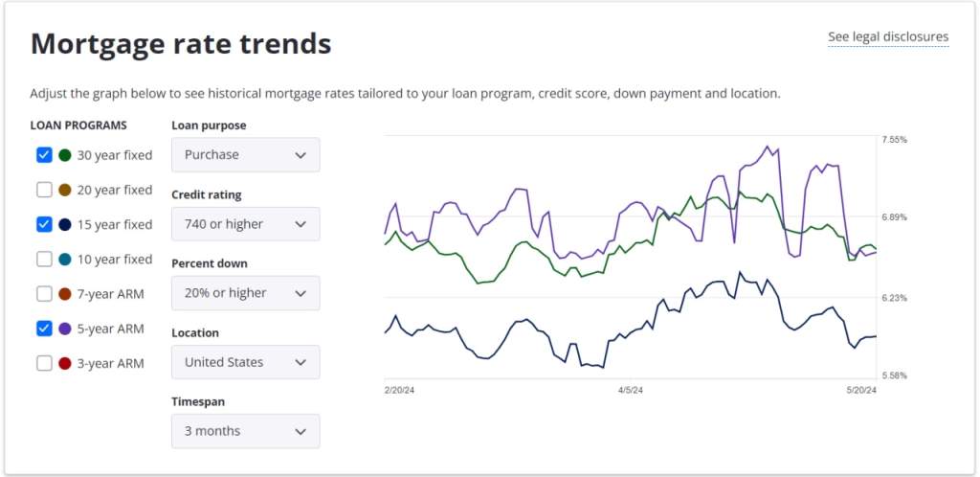The image size is (980, 477).
Task: Click the 4/5/24 date label on chart axis
Action: [631, 391]
